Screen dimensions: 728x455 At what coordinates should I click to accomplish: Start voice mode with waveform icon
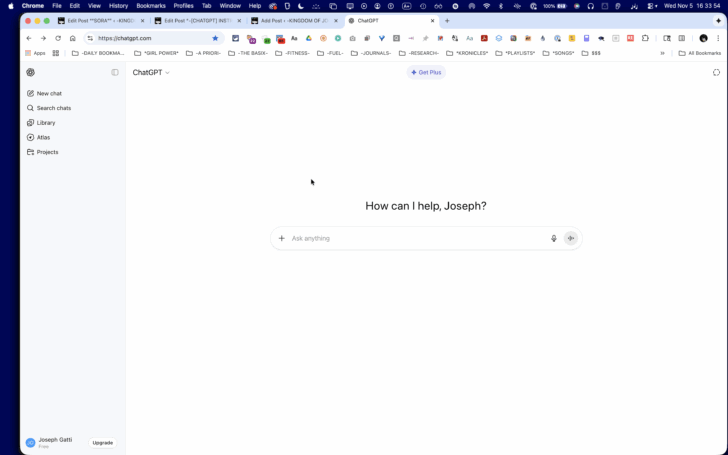[571, 238]
